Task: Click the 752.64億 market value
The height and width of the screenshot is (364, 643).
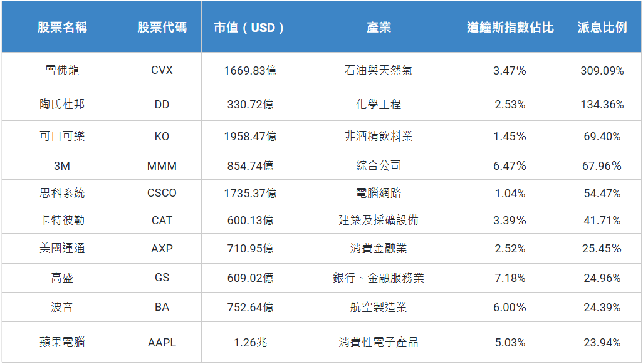Action: pos(250,308)
